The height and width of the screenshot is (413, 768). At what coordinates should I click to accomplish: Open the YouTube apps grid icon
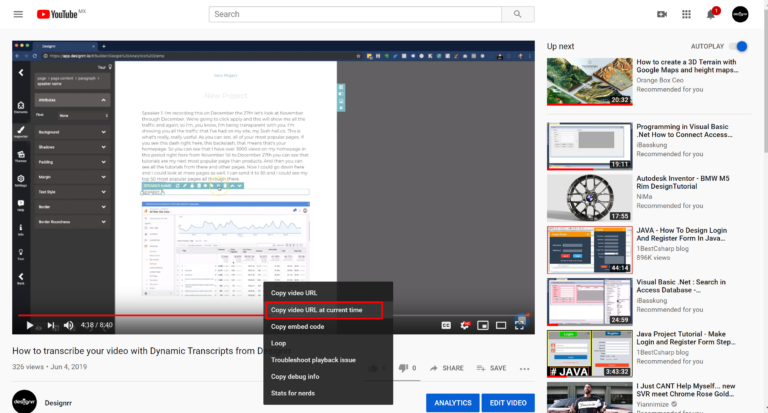click(x=686, y=14)
